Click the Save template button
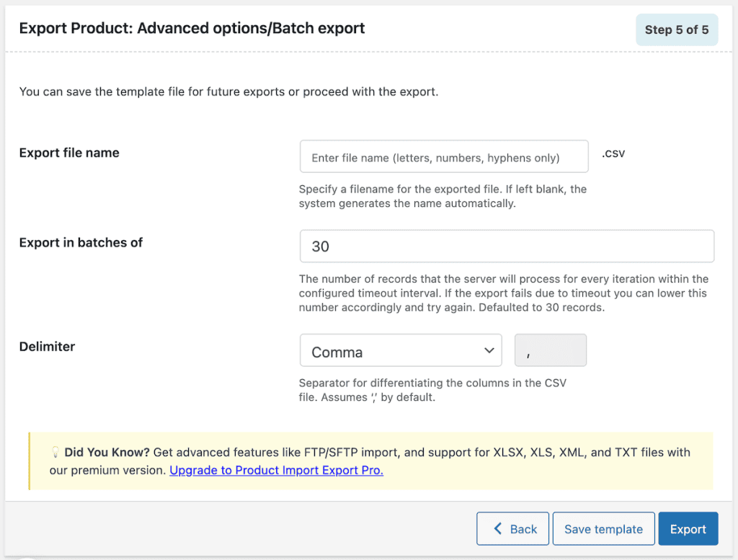The width and height of the screenshot is (738, 560). (603, 529)
